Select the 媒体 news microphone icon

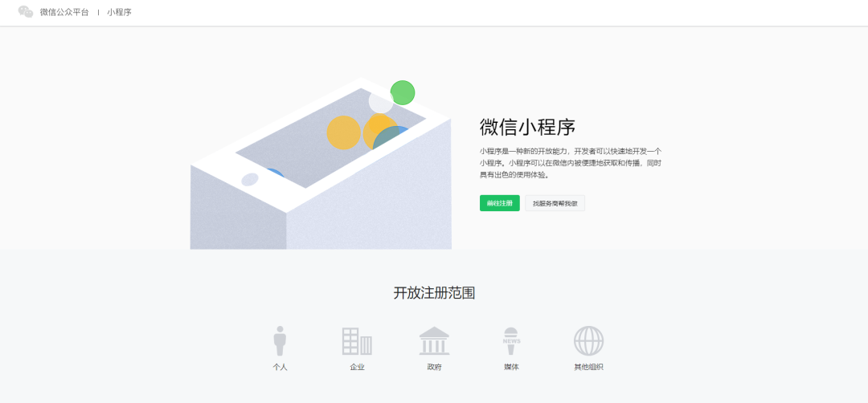click(511, 340)
